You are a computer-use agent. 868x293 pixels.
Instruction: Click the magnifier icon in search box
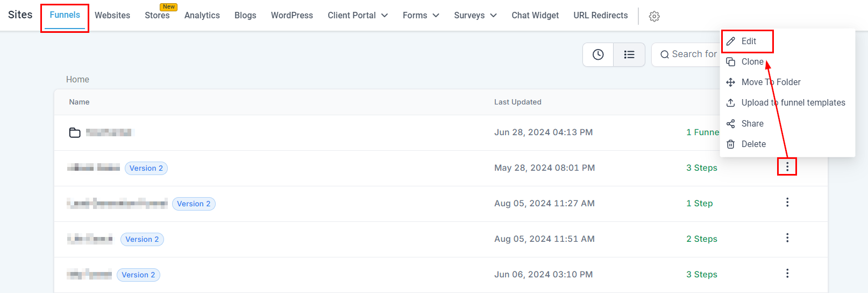(665, 54)
